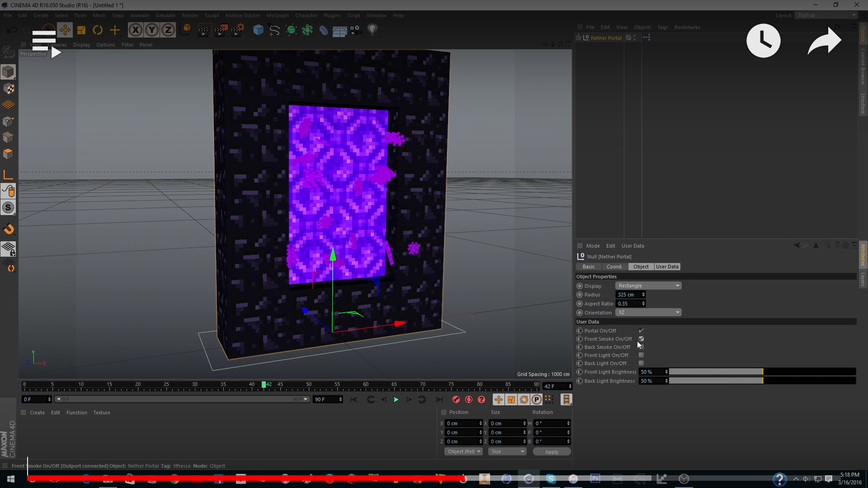Enable axis mode in left sidebar
The width and height of the screenshot is (868, 488).
(8, 175)
